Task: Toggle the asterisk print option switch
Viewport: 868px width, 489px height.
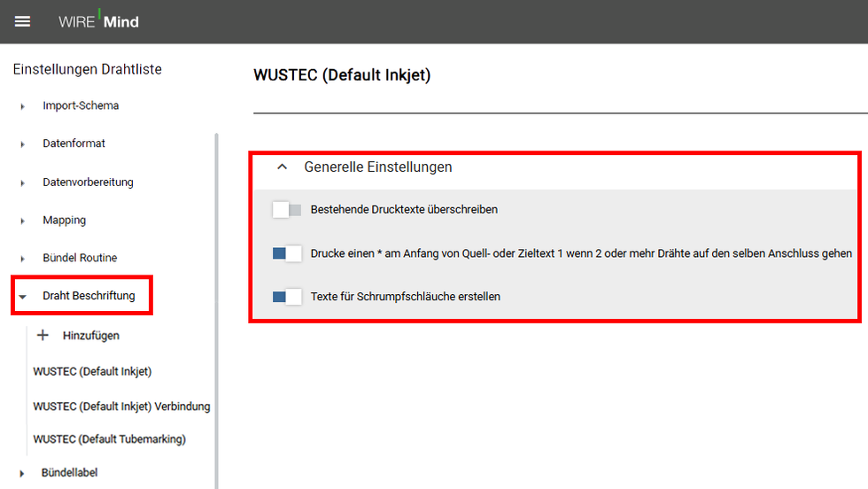Action: [x=287, y=253]
